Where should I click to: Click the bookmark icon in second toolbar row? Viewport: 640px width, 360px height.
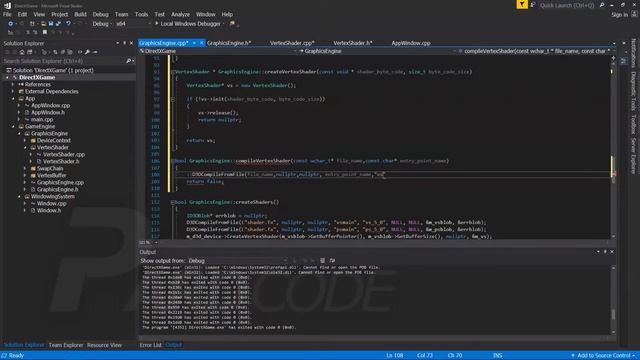click(44, 32)
